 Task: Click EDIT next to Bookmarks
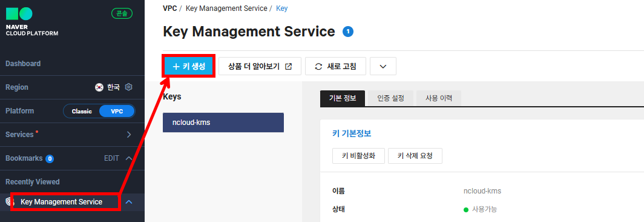point(112,158)
